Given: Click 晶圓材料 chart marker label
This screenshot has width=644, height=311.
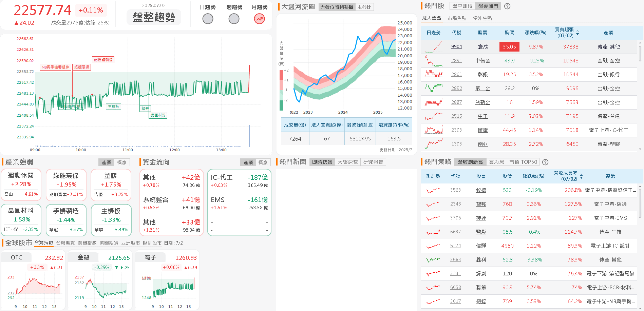Looking at the screenshot, I should point(158,115).
